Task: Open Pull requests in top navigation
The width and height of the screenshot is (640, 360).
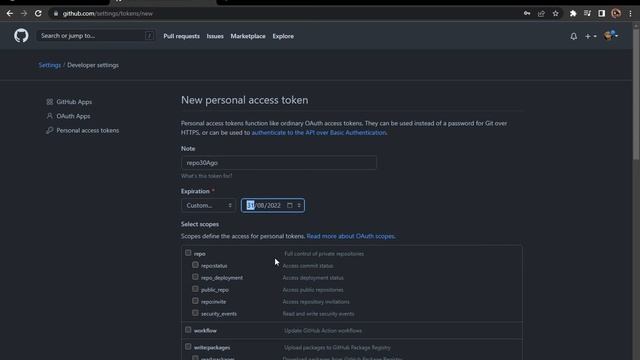Action: (182, 36)
